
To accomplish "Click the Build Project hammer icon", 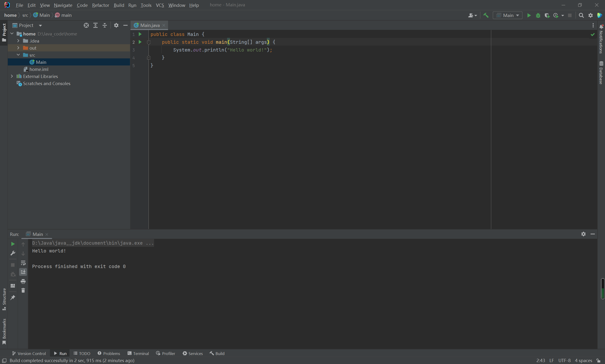I will click(x=486, y=15).
